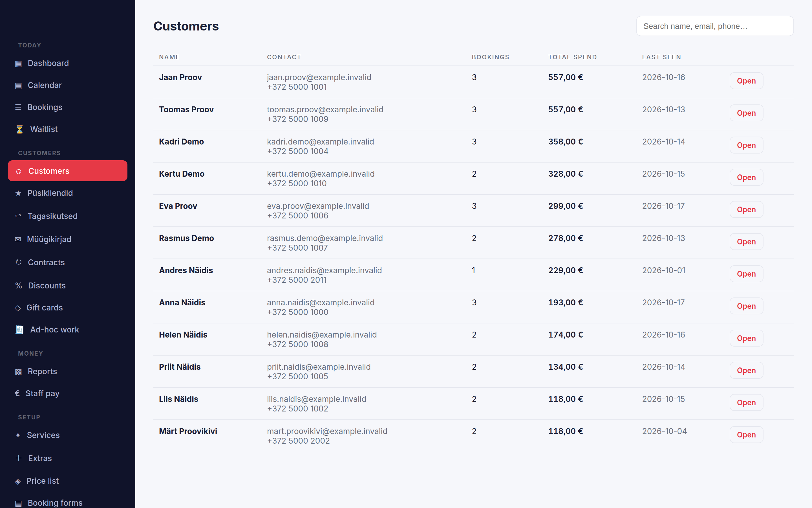Go to Calendar in sidebar
The width and height of the screenshot is (812, 508).
tap(68, 85)
